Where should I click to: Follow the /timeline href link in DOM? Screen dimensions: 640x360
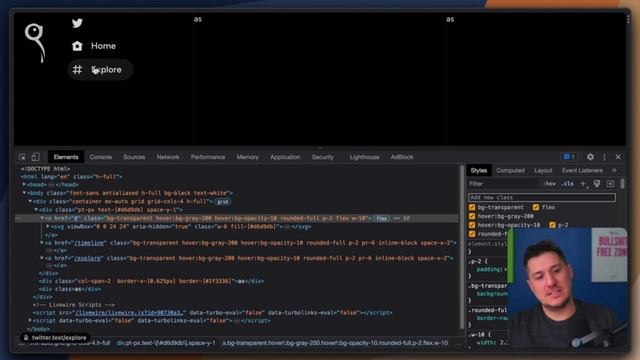(x=89, y=243)
